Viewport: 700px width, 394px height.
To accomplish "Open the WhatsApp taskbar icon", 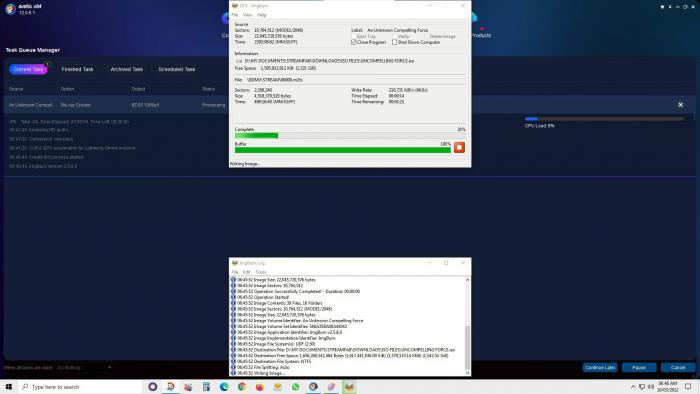I will tap(296, 386).
